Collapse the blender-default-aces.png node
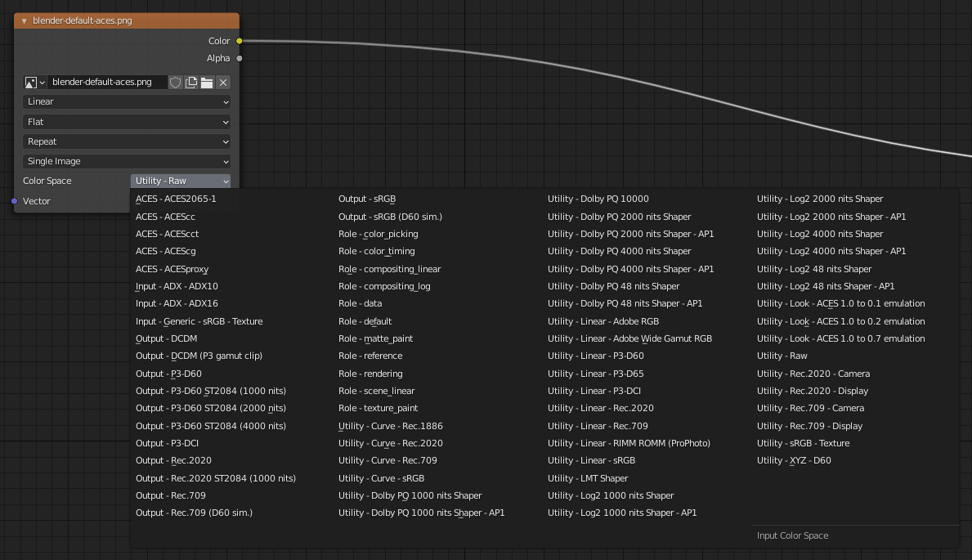Viewport: 972px width, 560px height. tap(25, 20)
